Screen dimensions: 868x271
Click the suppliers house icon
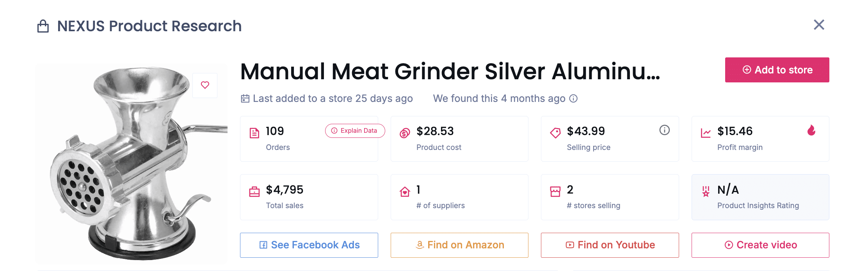pyautogui.click(x=405, y=192)
